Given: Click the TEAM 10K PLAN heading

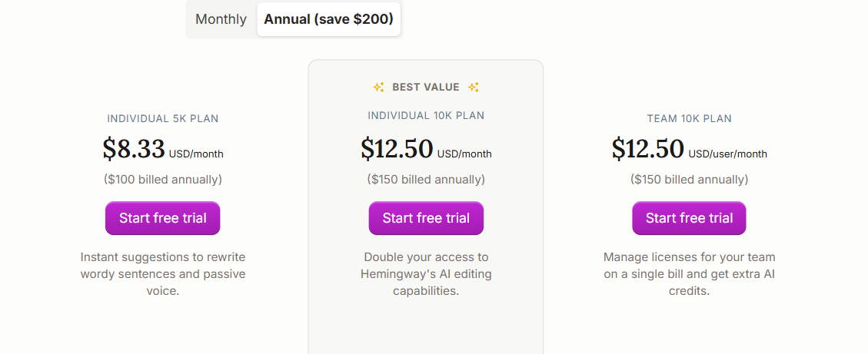Looking at the screenshot, I should (x=689, y=118).
